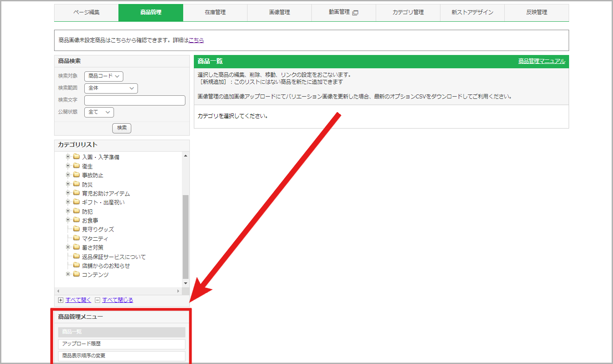Click the 防犯 folder icon

[x=76, y=211]
